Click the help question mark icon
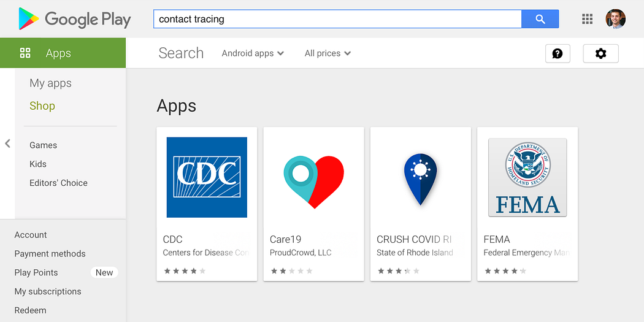The image size is (644, 322). [558, 53]
